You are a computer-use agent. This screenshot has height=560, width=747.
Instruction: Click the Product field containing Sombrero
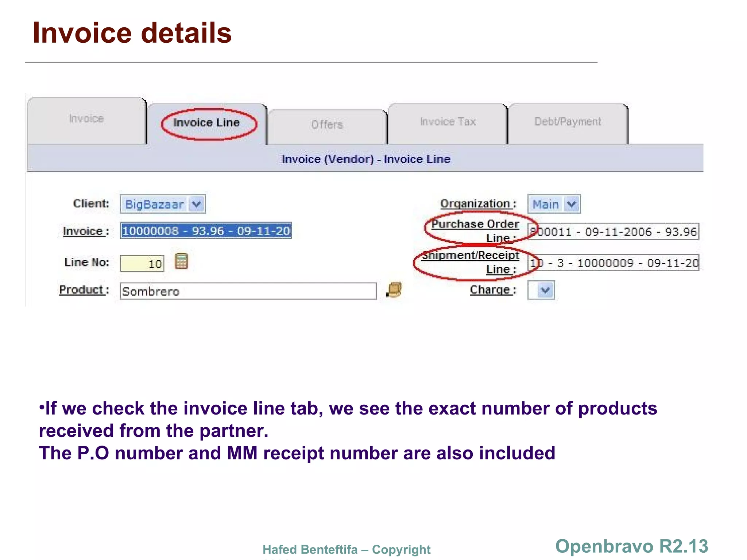pyautogui.click(x=248, y=291)
